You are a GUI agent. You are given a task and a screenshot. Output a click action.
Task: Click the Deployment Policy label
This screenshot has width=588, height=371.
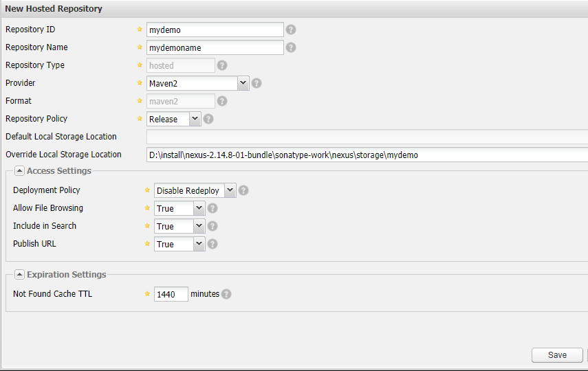coord(47,190)
